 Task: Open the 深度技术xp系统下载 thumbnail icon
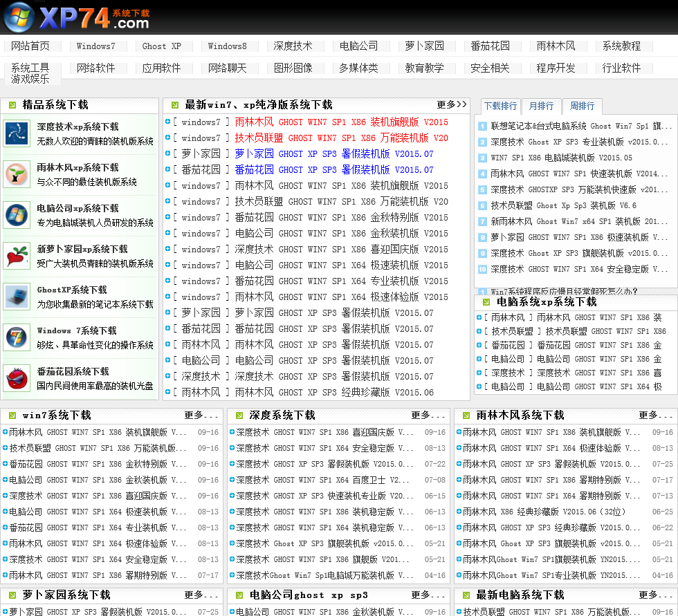point(17,133)
